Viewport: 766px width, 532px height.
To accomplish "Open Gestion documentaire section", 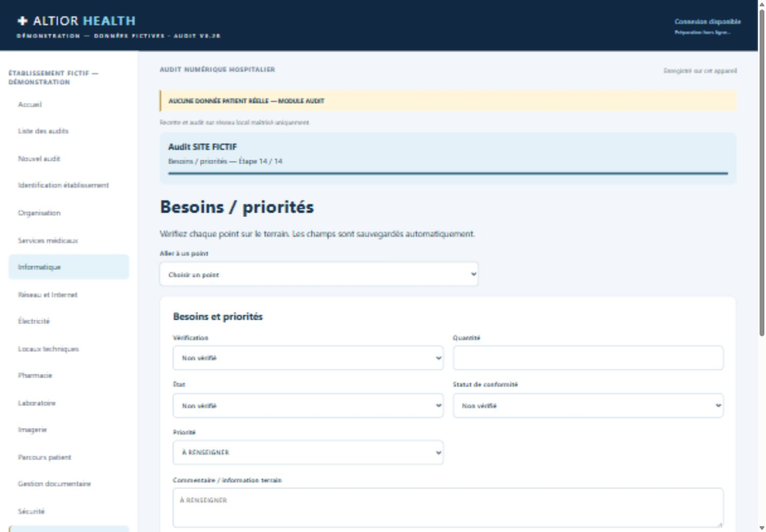I will 69,484.
